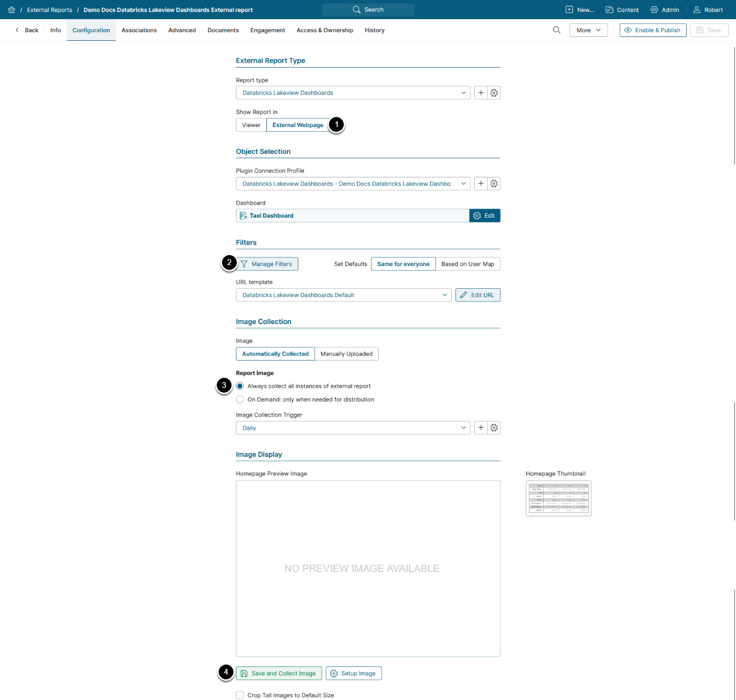
Task: Open report type settings gear
Action: click(494, 93)
